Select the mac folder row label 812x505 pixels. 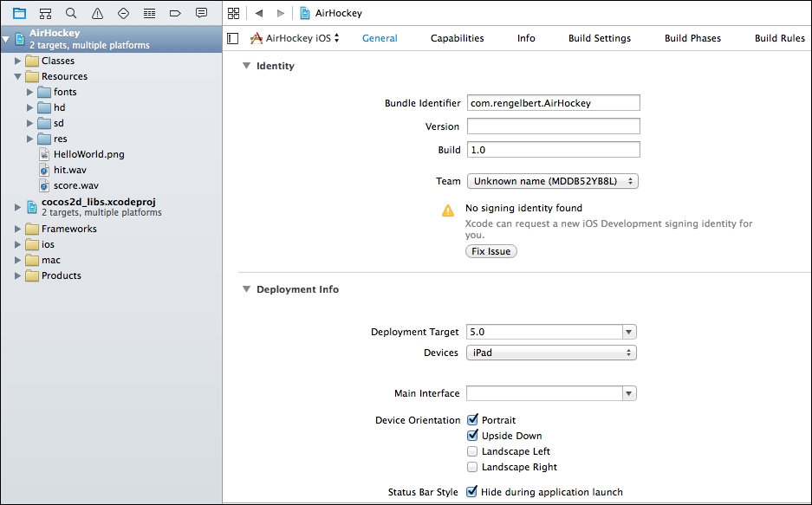[x=51, y=260]
